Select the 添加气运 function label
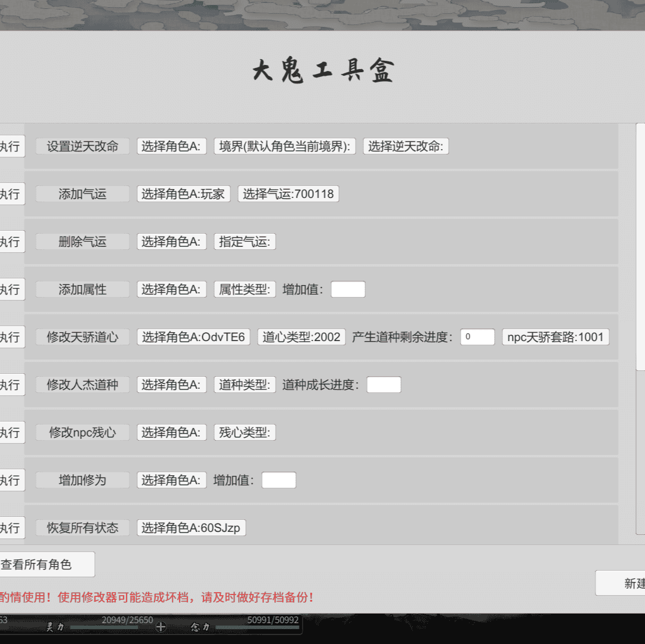The height and width of the screenshot is (644, 645). (82, 194)
